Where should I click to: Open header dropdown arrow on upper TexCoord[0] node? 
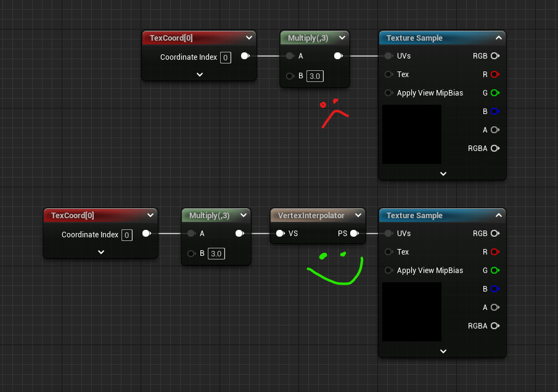(248, 38)
